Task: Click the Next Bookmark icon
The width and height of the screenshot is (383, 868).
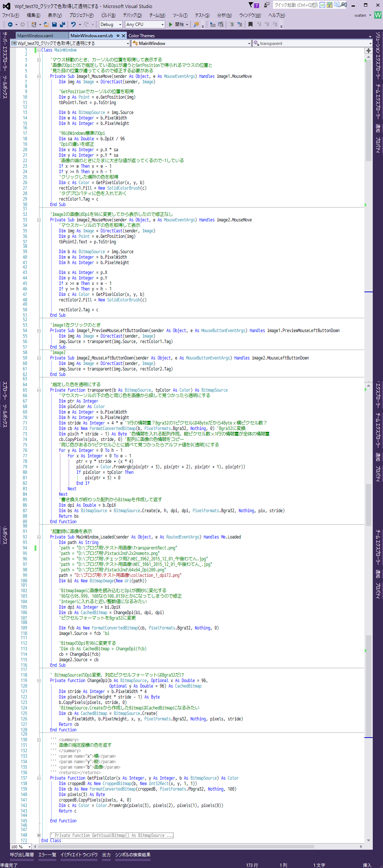Action: coord(267,24)
